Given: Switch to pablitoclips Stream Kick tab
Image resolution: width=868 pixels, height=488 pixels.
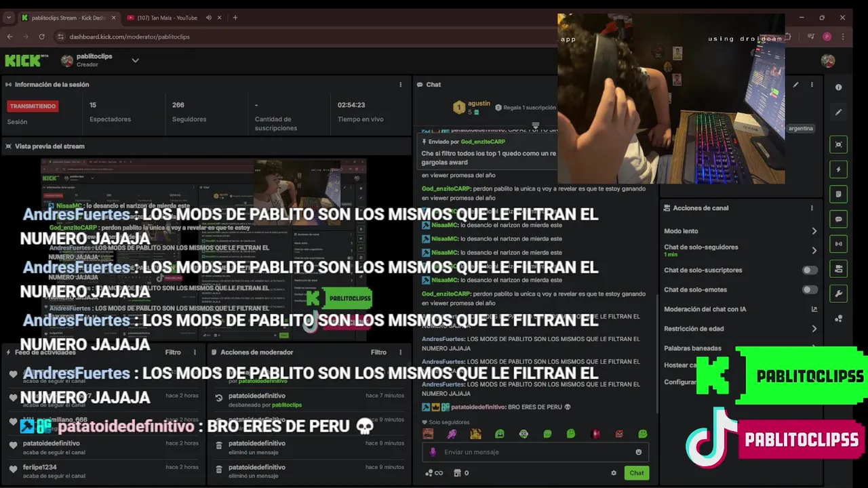Looking at the screenshot, I should [68, 18].
